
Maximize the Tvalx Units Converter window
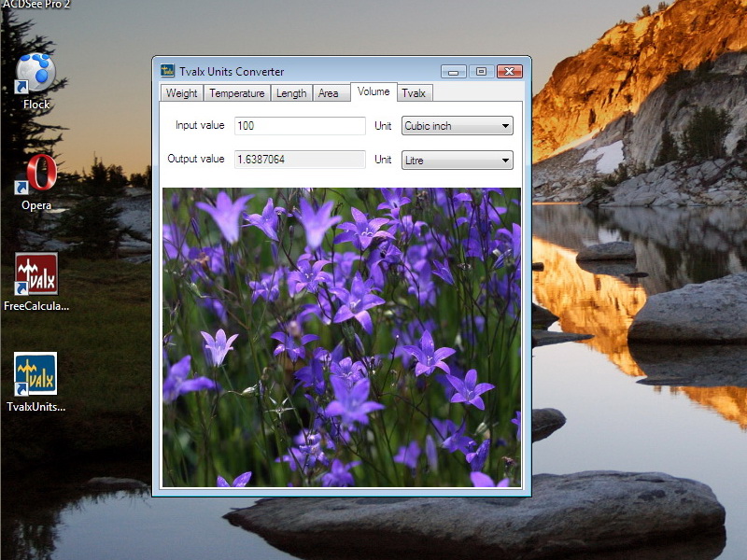click(481, 71)
